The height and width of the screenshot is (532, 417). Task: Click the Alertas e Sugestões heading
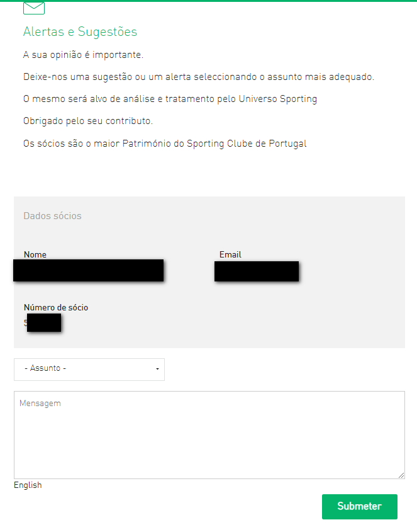(80, 31)
